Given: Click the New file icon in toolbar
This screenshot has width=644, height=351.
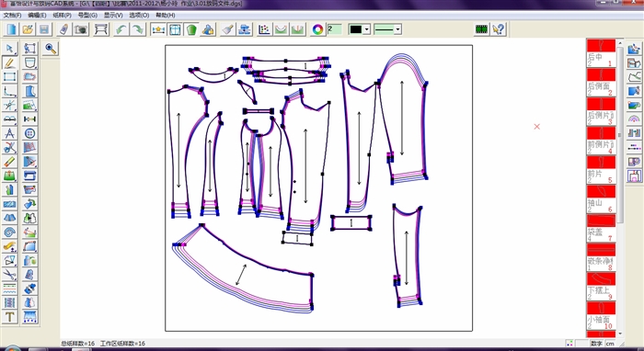Looking at the screenshot, I should pos(11,29).
